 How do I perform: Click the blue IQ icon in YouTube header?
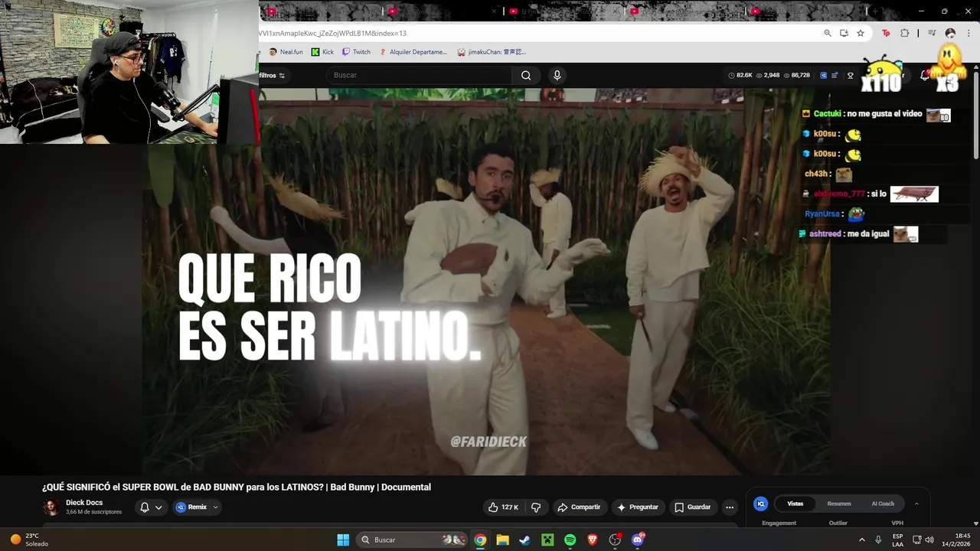[823, 75]
